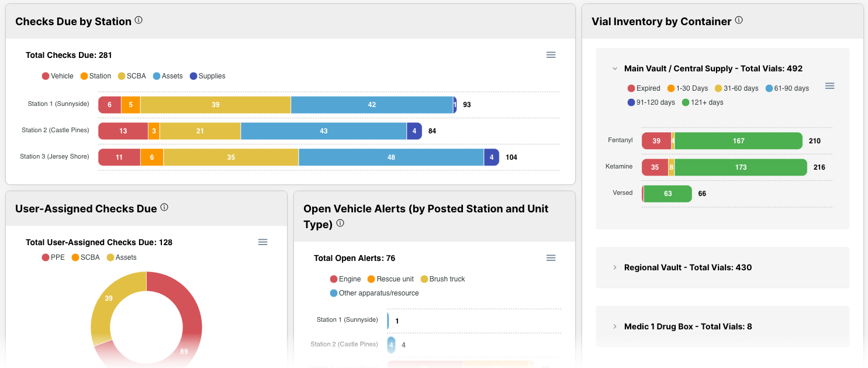Screen dimensions: 868x368
Task: Toggle 1-30 Days legend item
Action: click(x=687, y=88)
